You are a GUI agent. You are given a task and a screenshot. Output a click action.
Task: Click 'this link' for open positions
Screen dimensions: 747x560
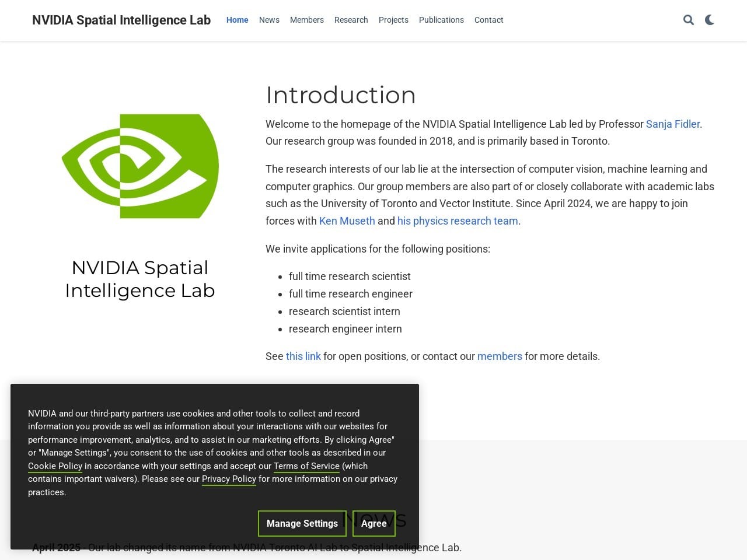303,356
